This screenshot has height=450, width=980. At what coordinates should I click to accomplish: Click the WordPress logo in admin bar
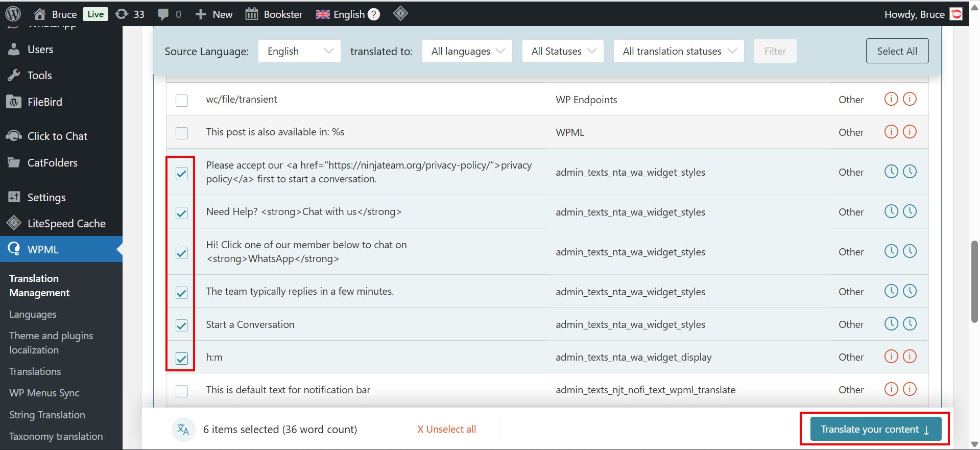point(13,14)
